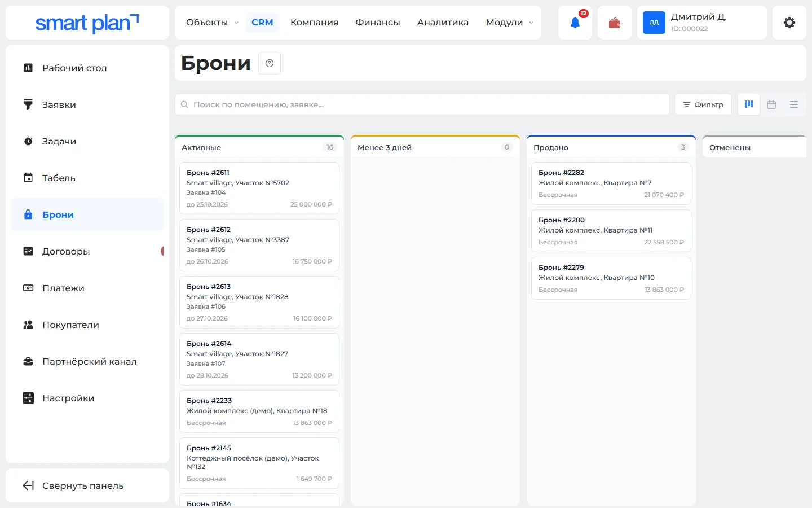This screenshot has width=812, height=508.
Task: Open sold booking Бронь #2282
Action: pos(611,183)
